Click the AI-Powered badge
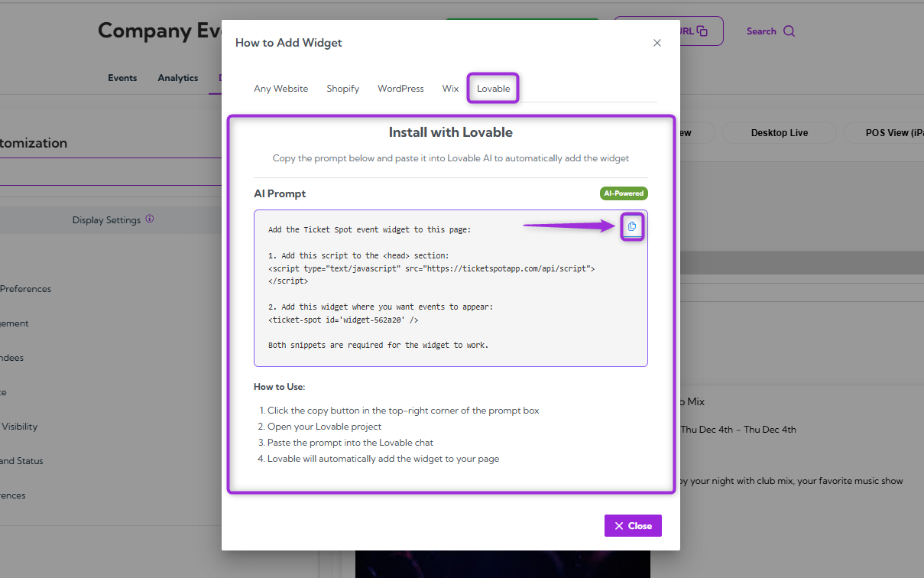 click(624, 193)
